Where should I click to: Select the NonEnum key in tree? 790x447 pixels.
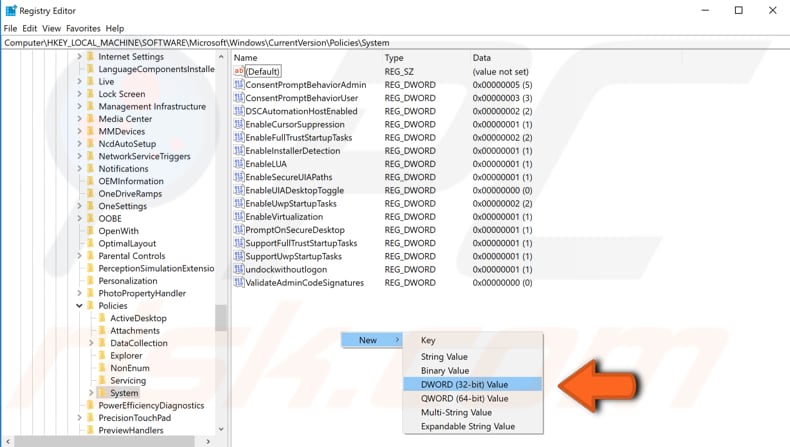[129, 368]
